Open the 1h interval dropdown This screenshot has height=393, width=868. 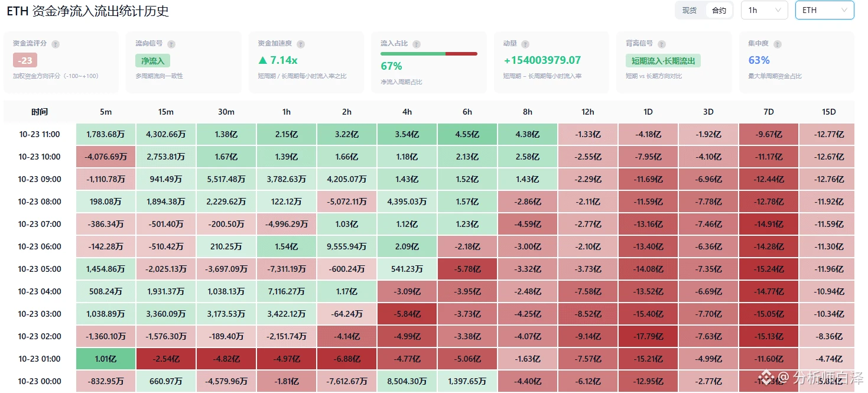[765, 10]
